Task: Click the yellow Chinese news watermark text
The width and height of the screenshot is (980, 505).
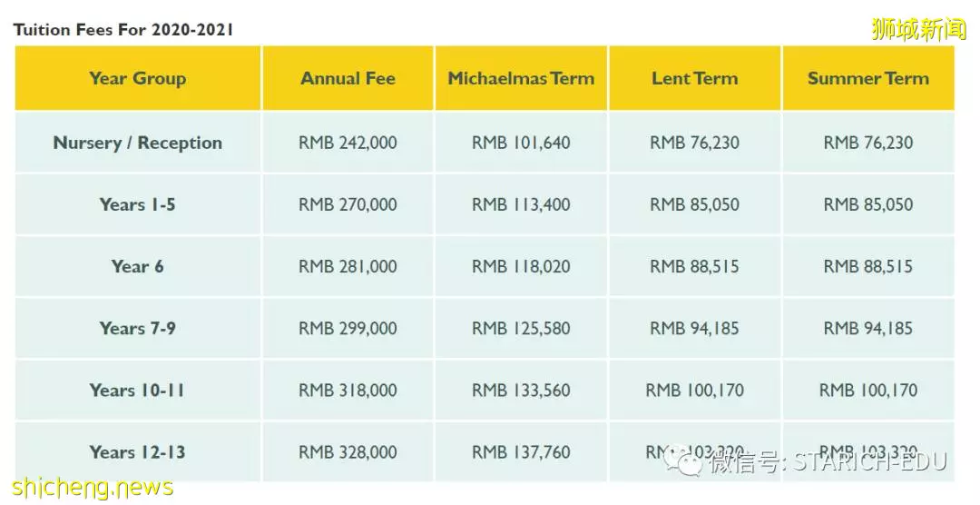Action: (x=918, y=29)
